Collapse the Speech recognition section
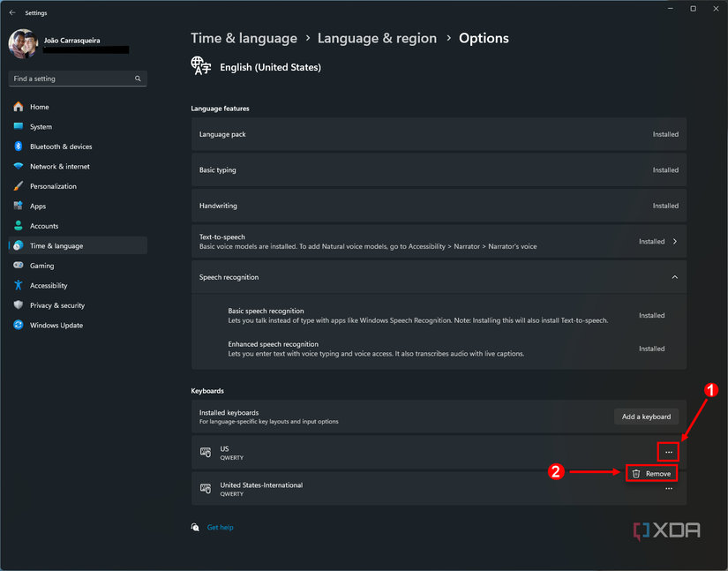 tap(675, 277)
